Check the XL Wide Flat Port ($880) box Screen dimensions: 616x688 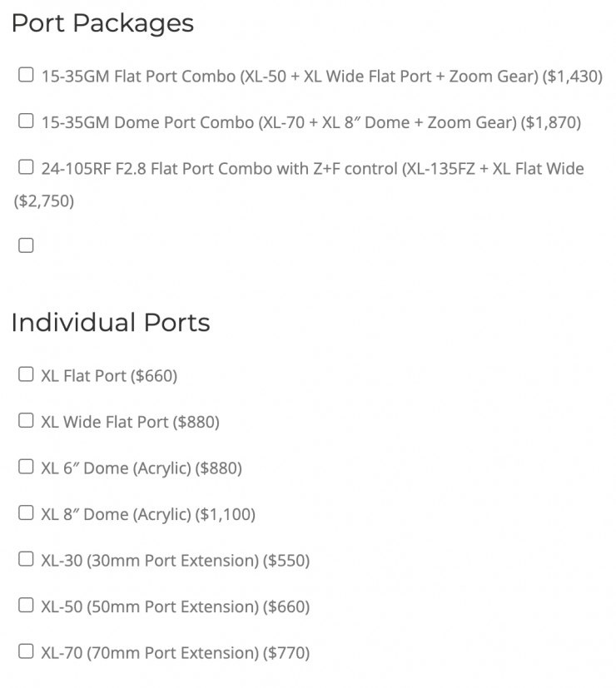26,422
